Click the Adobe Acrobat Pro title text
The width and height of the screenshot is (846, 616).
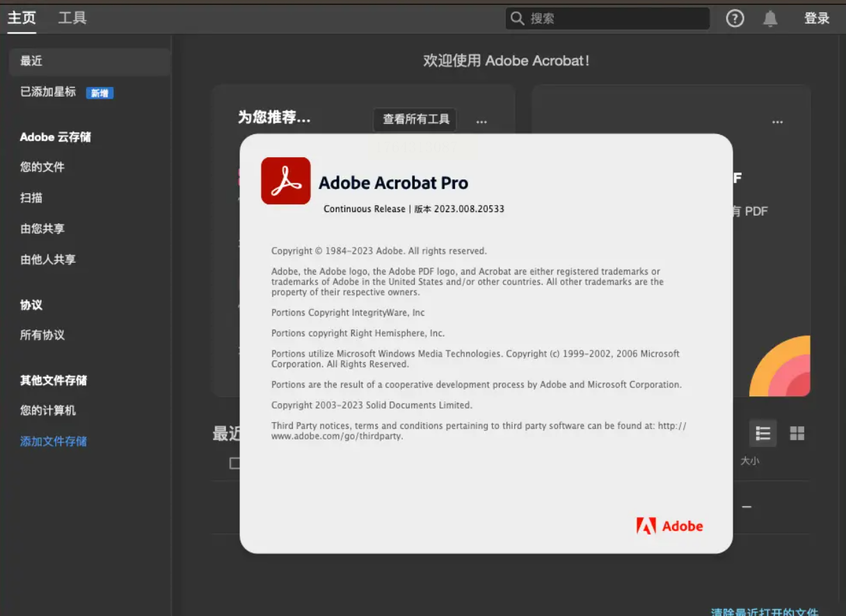click(393, 183)
